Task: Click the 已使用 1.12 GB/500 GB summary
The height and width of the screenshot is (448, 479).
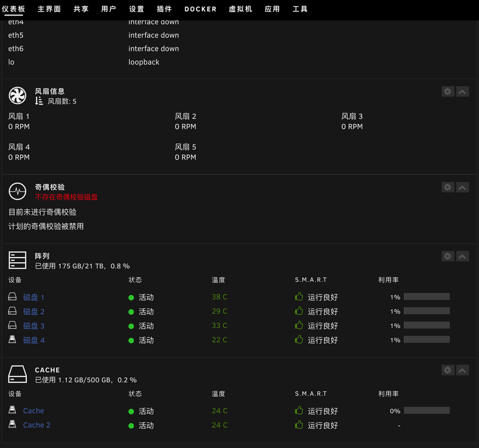Action: 85,380
